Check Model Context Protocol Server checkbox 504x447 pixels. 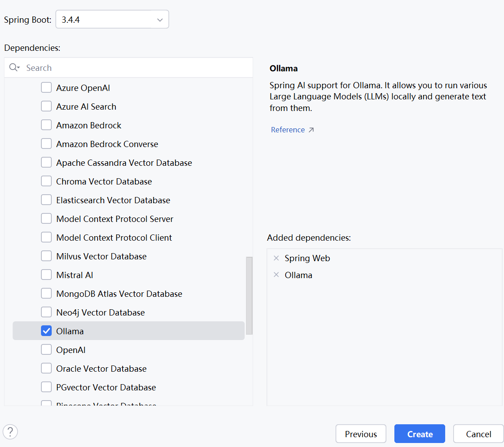[x=46, y=218]
